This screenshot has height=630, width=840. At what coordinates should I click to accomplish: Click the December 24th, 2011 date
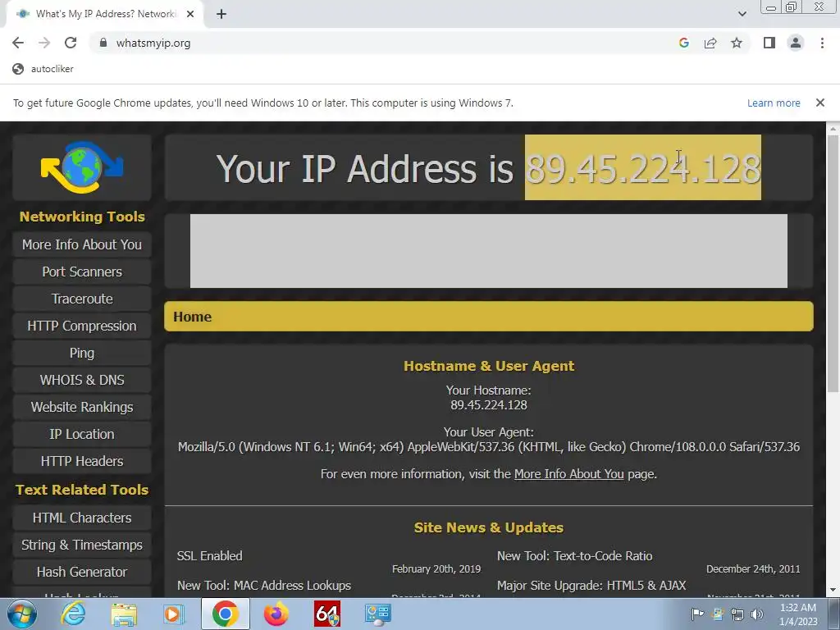(753, 569)
